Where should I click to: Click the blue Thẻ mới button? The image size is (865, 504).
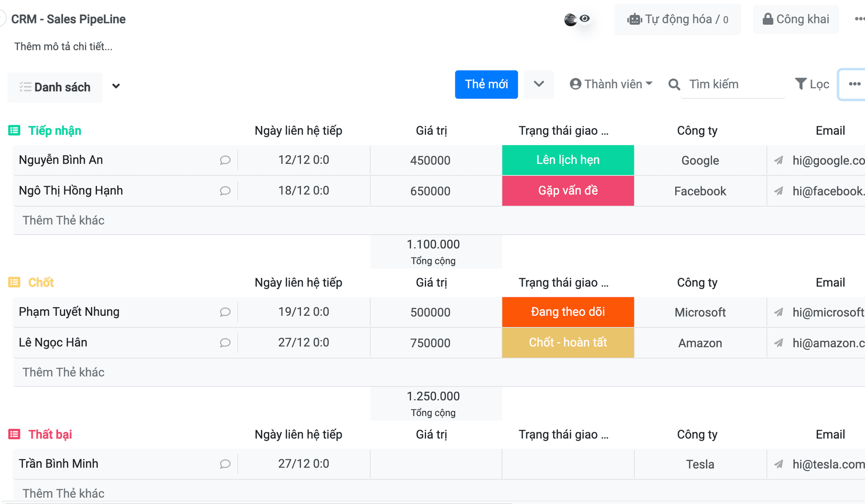click(486, 84)
